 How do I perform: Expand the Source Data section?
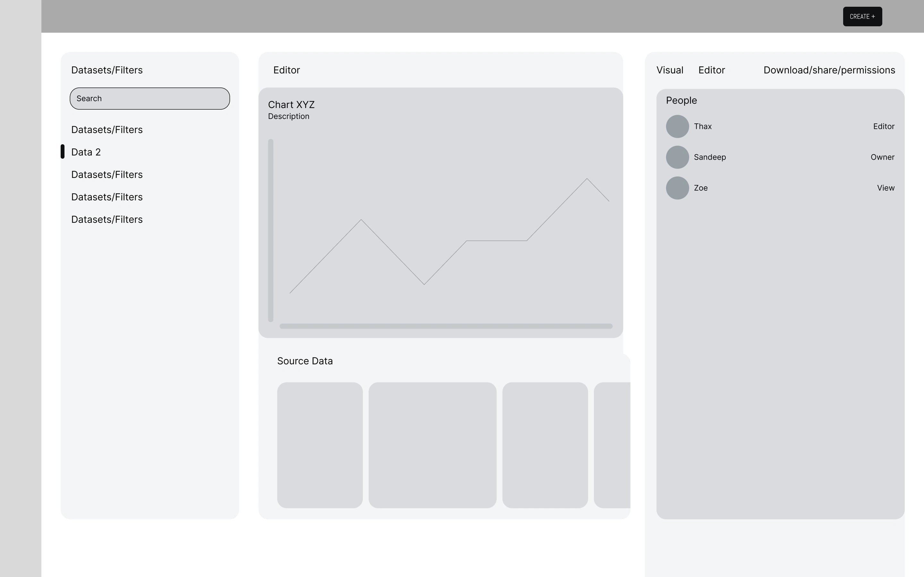(304, 361)
